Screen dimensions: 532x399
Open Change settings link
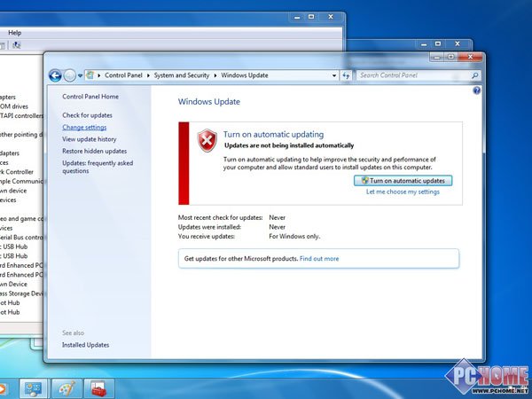84,127
